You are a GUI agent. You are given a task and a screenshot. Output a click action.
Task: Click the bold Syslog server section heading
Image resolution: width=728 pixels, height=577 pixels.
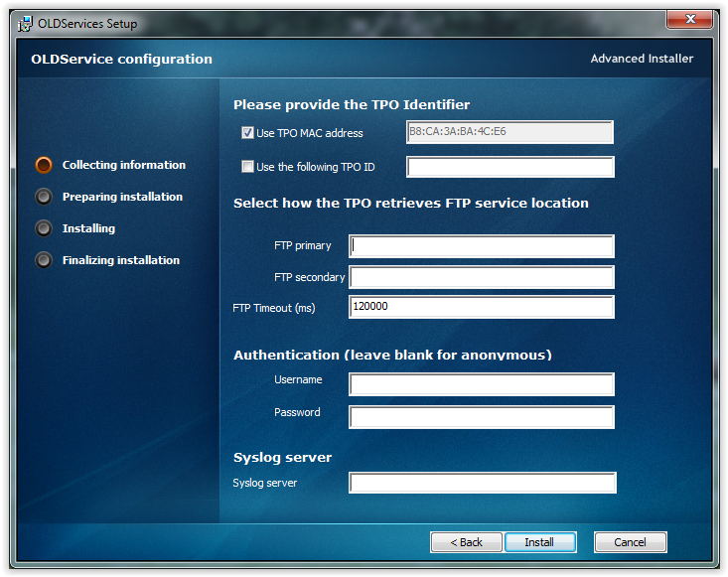tap(282, 458)
